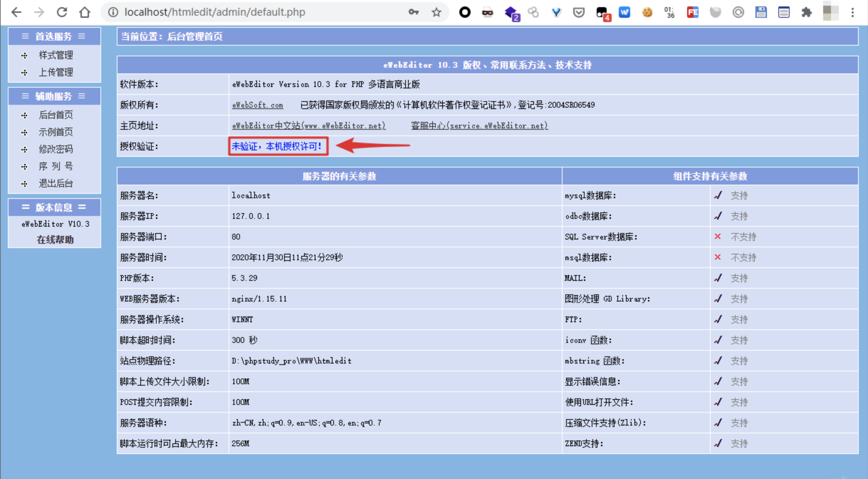Open 样式管理 in sidebar
The width and height of the screenshot is (868, 479).
pos(56,55)
